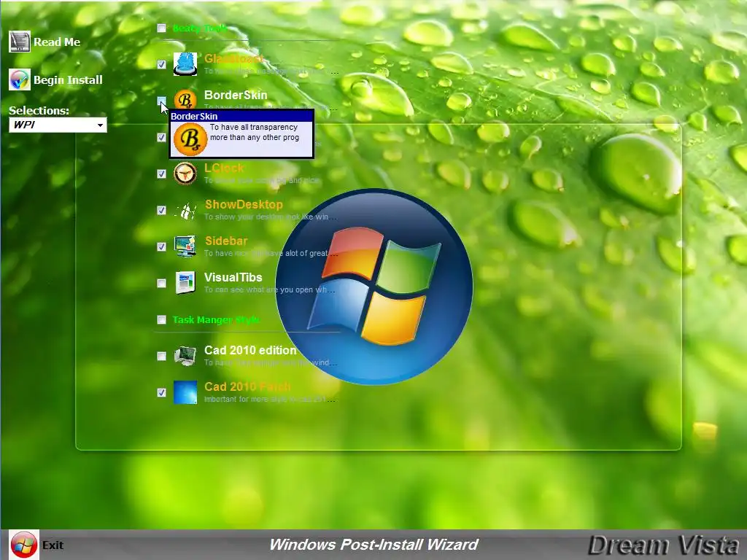The height and width of the screenshot is (560, 747).
Task: Click the Sidebar monitor icon
Action: coord(185,246)
